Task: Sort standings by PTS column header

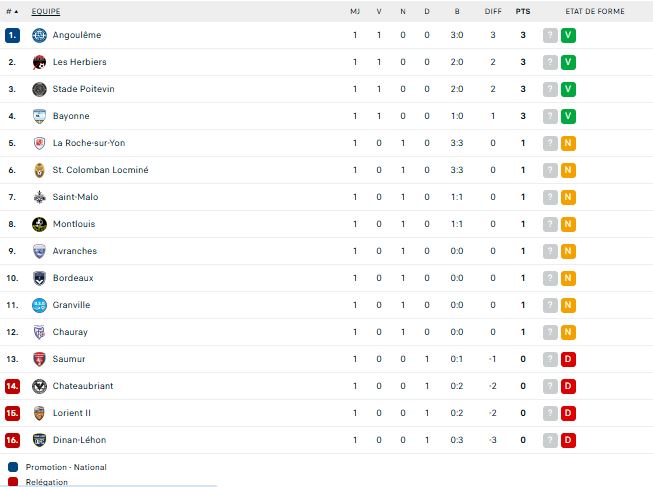Action: coord(523,12)
